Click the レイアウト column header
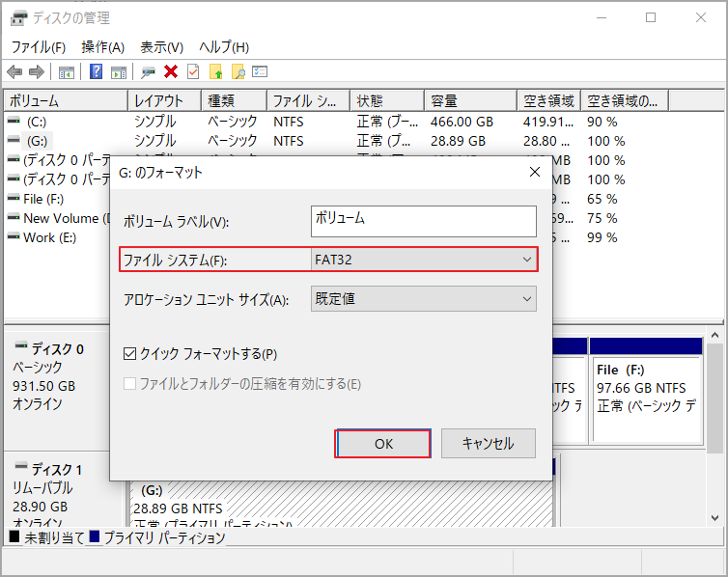 tap(165, 100)
